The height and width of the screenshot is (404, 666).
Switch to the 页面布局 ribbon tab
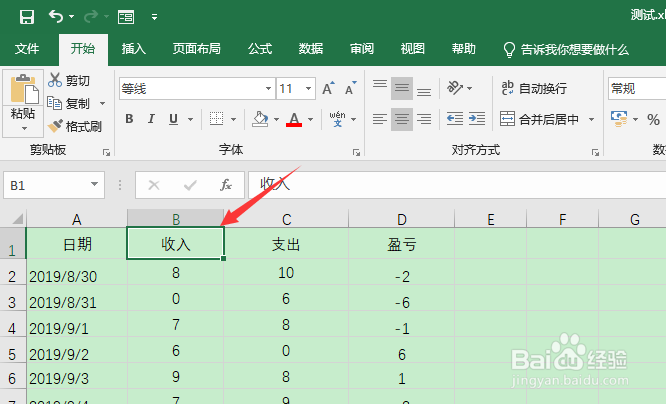click(x=197, y=49)
